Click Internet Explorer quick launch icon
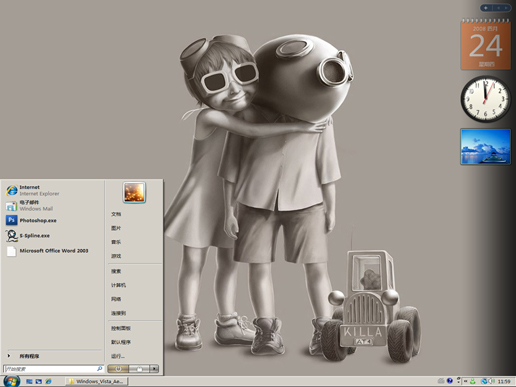The image size is (516, 387). click(x=48, y=381)
